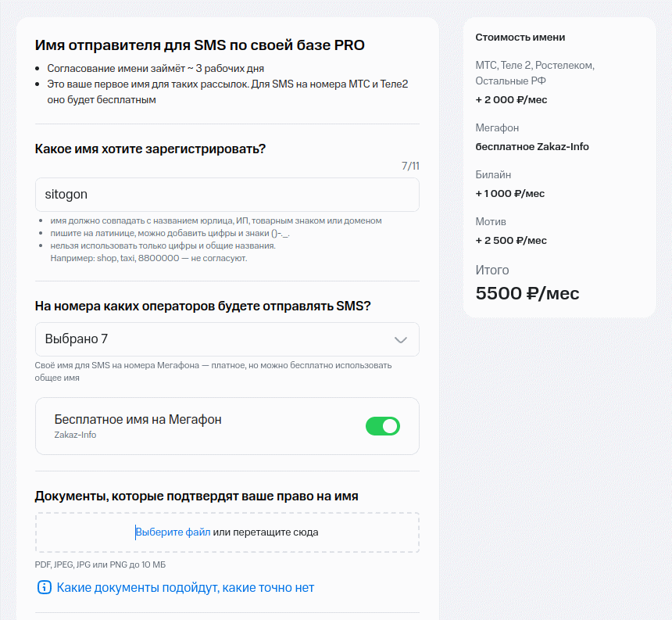Click the Мотив "+ 2 500 ₽/мес" price
Screen dimensions: 672x620
510,240
